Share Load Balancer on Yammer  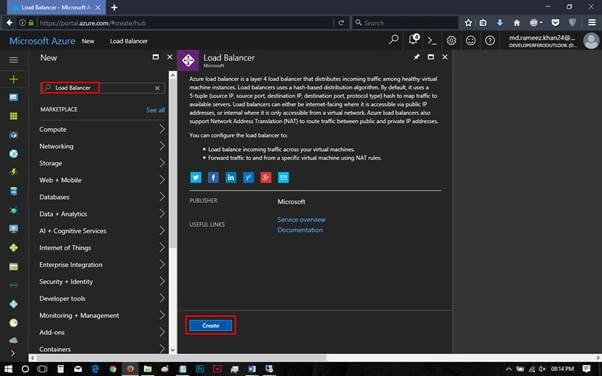coord(248,177)
